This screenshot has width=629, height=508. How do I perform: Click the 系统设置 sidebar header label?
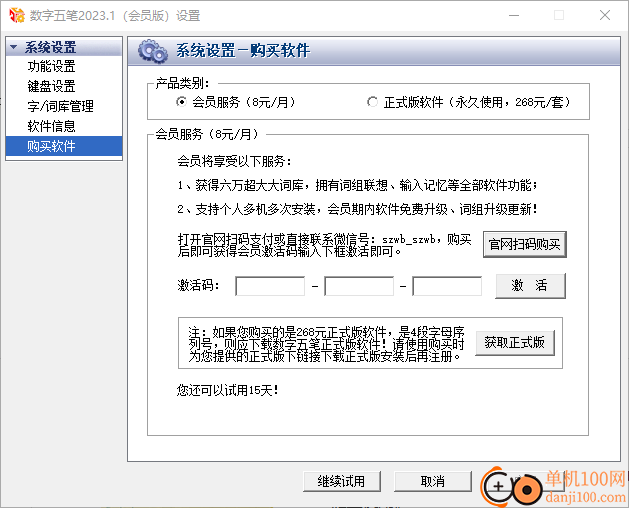click(51, 47)
